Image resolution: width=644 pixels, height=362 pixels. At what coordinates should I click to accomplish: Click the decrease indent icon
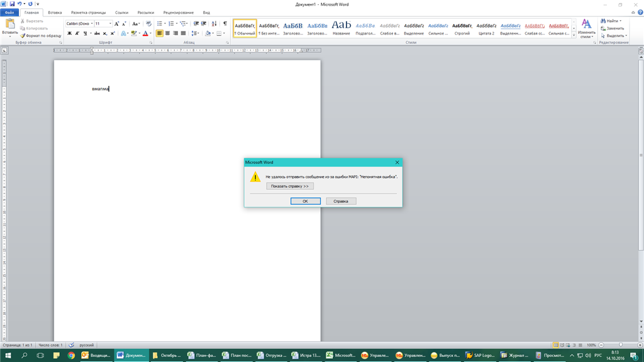[196, 24]
